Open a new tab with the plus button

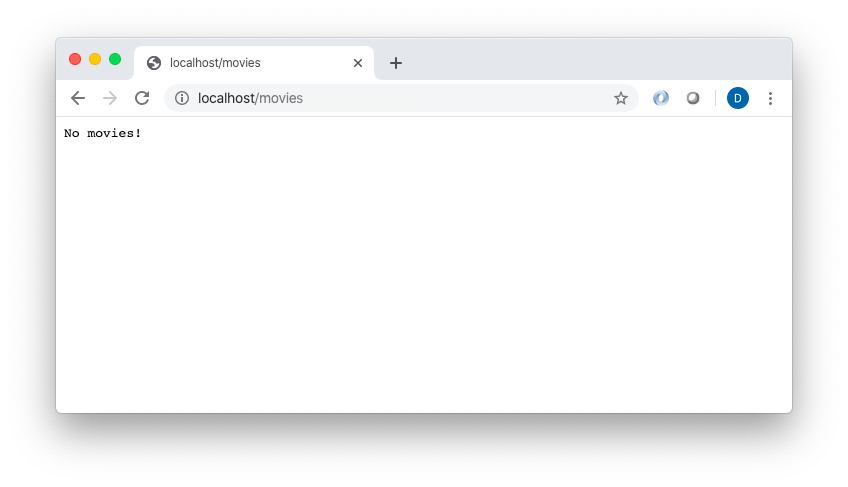396,63
